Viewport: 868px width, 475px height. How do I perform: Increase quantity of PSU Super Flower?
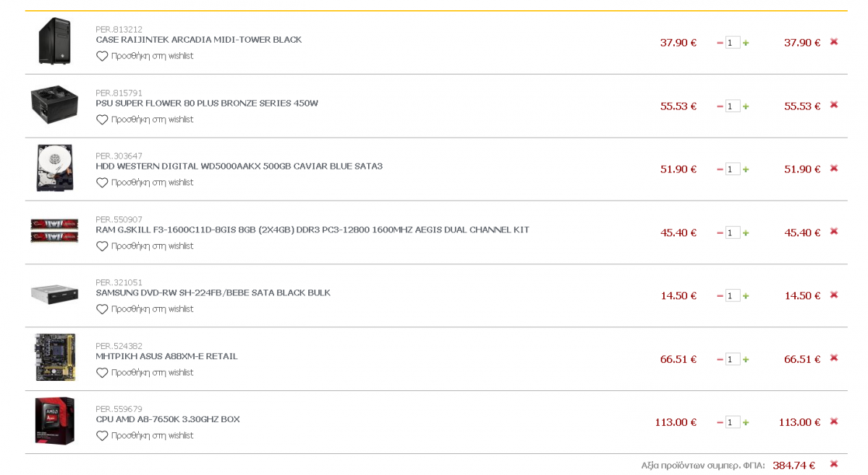point(746,106)
